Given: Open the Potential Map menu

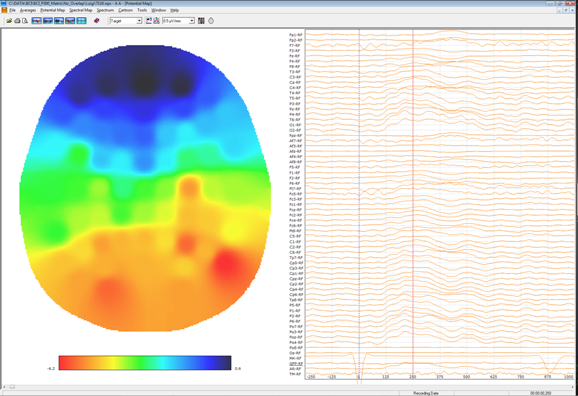Looking at the screenshot, I should (x=52, y=10).
